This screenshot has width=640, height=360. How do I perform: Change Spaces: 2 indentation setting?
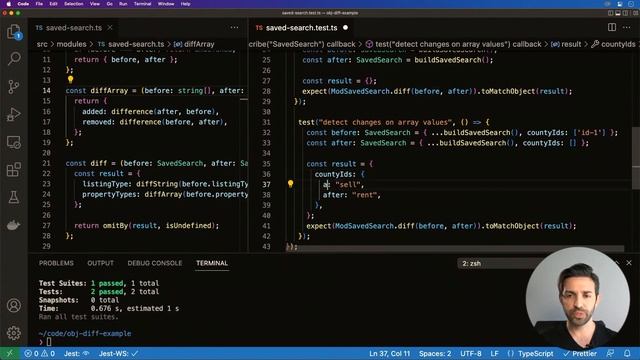[x=435, y=353]
